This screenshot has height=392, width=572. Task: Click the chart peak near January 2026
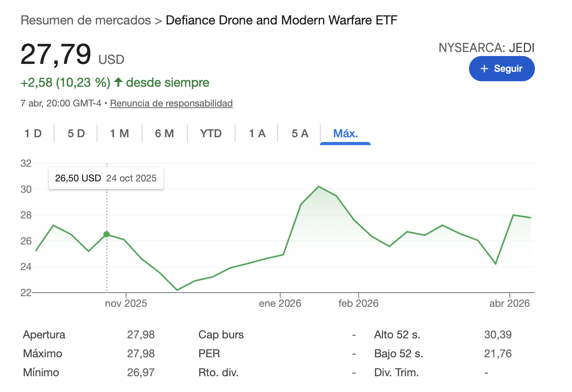319,186
